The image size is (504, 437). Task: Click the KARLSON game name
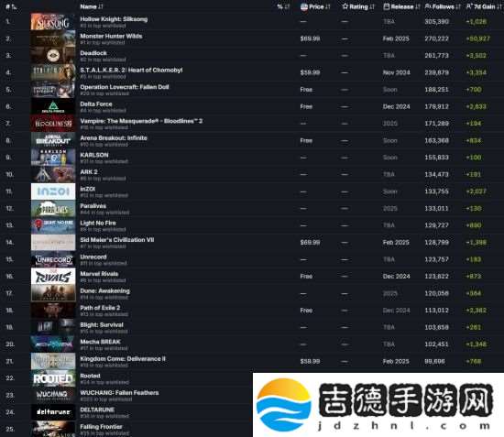coord(94,155)
